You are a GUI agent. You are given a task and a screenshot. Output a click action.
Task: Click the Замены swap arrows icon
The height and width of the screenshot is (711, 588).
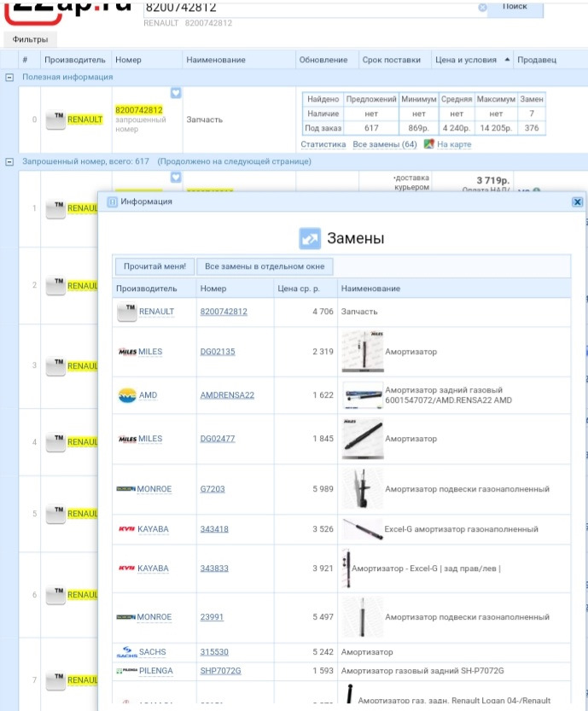click(310, 238)
